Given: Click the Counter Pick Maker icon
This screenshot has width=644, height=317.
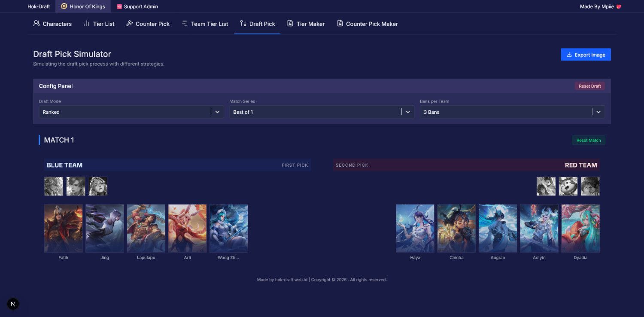Looking at the screenshot, I should pos(340,23).
